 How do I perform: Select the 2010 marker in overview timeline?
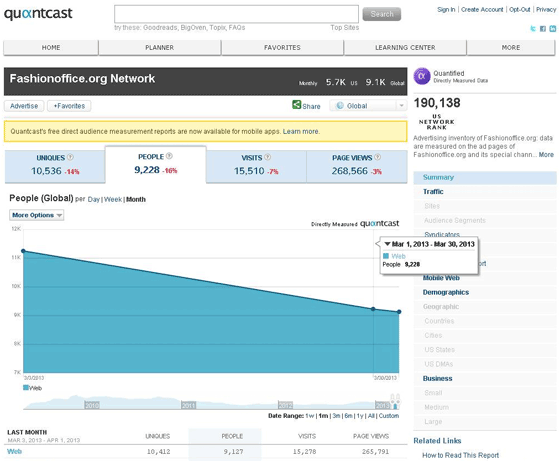pos(92,405)
